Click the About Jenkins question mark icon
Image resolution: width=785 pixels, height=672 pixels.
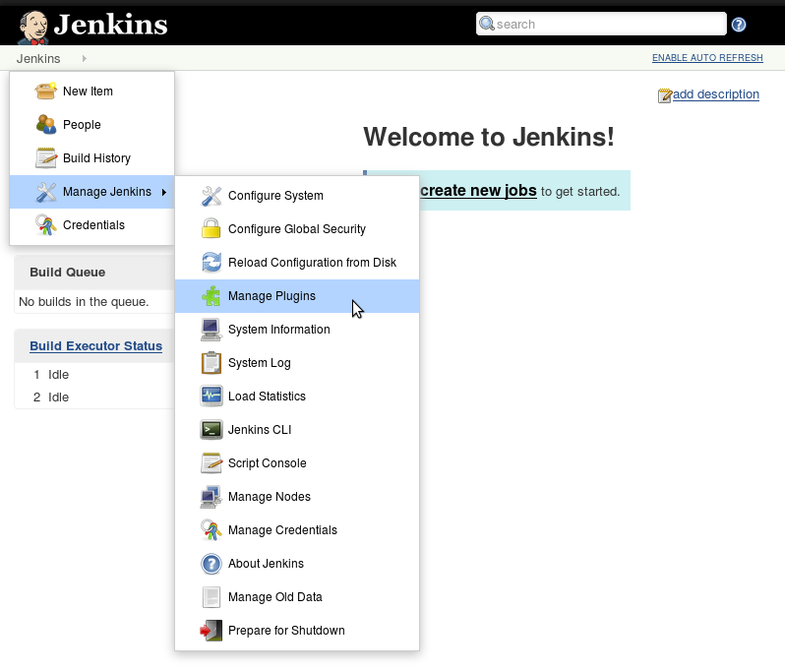tap(211, 564)
